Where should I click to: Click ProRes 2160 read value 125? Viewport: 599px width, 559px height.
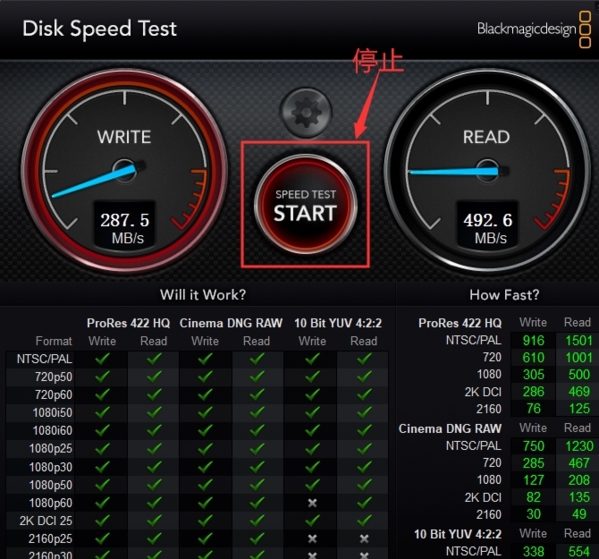(580, 409)
